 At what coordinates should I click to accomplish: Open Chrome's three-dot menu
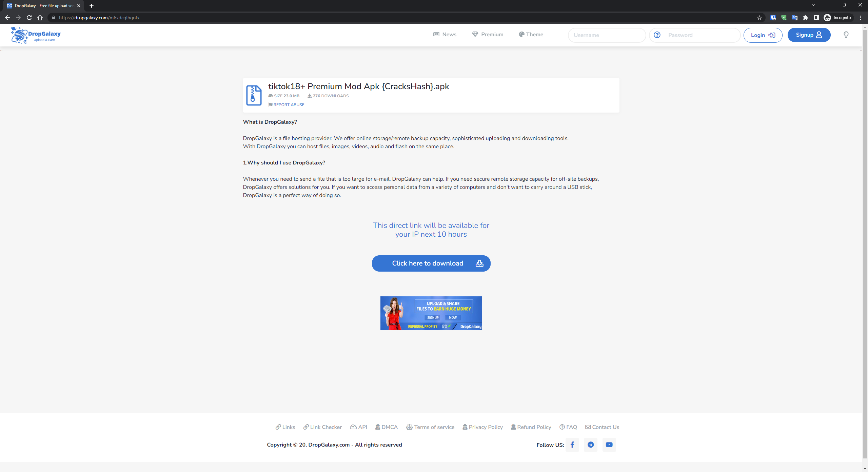pos(860,18)
